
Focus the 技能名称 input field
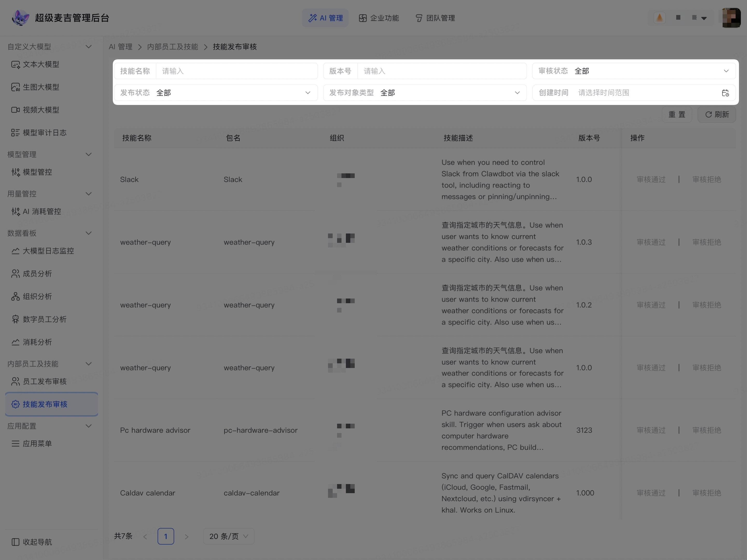click(x=236, y=71)
